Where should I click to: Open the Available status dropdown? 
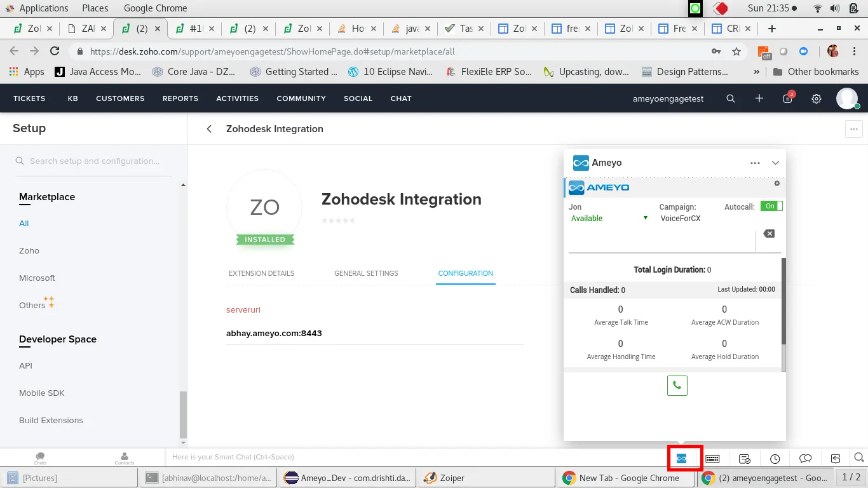pyautogui.click(x=609, y=218)
